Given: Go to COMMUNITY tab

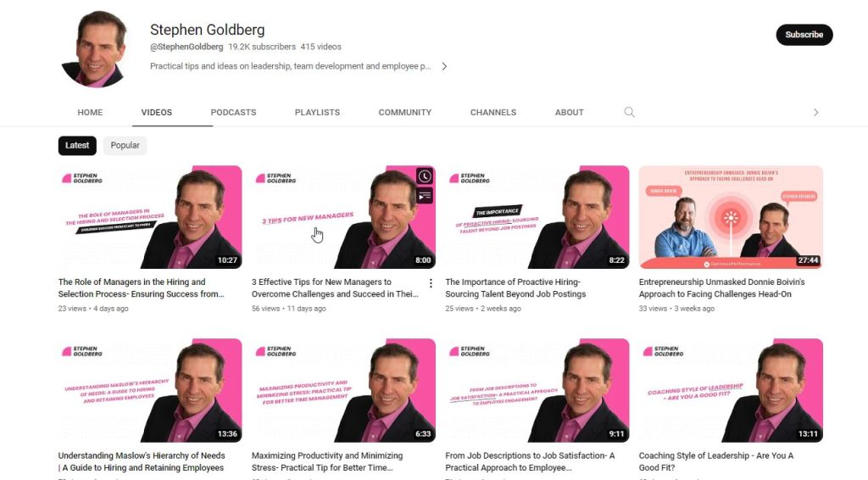Looking at the screenshot, I should pos(404,113).
